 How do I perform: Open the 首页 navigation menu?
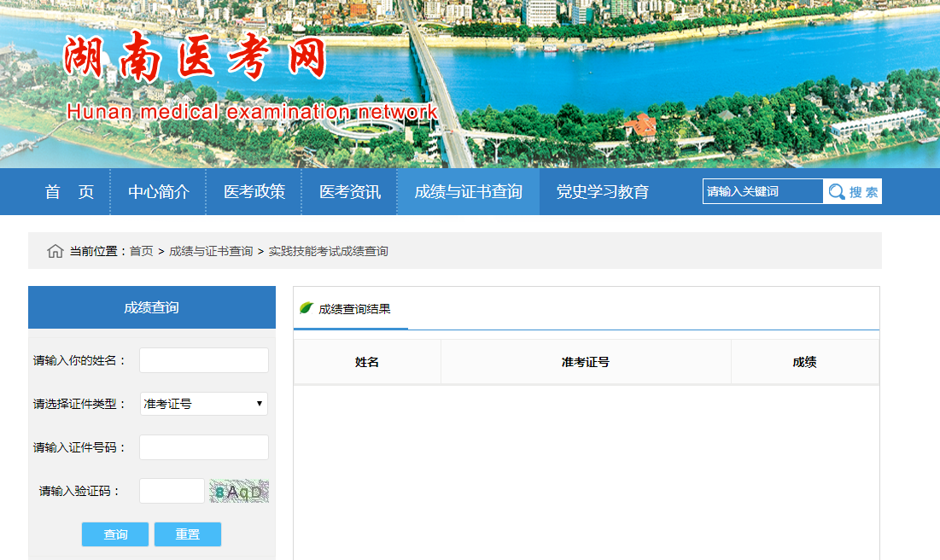(x=69, y=192)
